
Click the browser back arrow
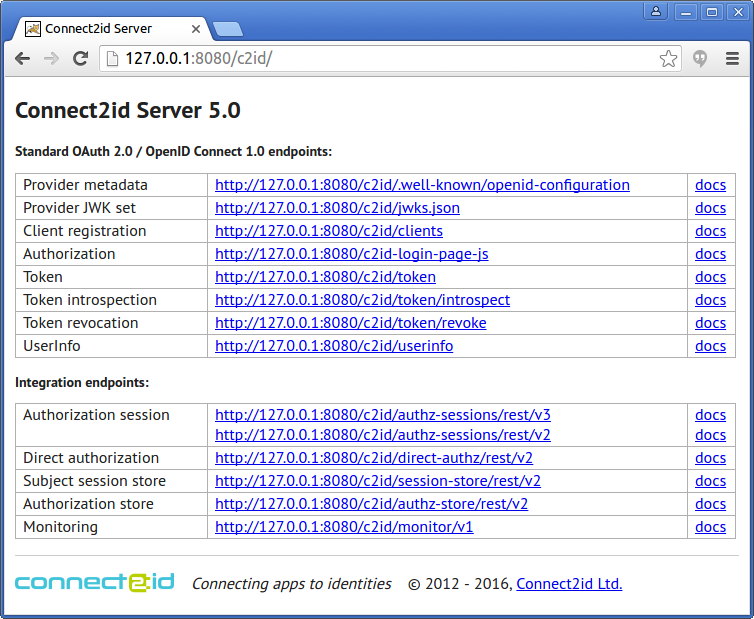(22, 59)
